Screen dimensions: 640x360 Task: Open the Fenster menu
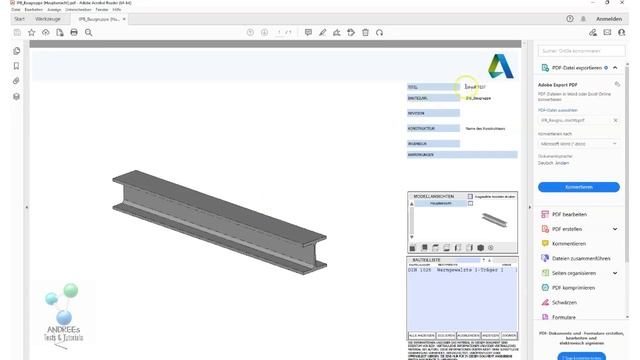pyautogui.click(x=102, y=9)
